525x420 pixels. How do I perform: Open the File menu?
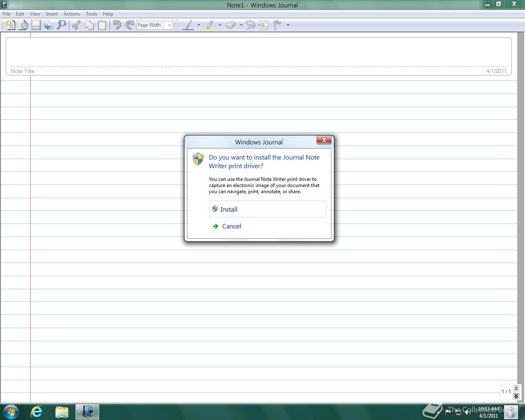click(7, 14)
